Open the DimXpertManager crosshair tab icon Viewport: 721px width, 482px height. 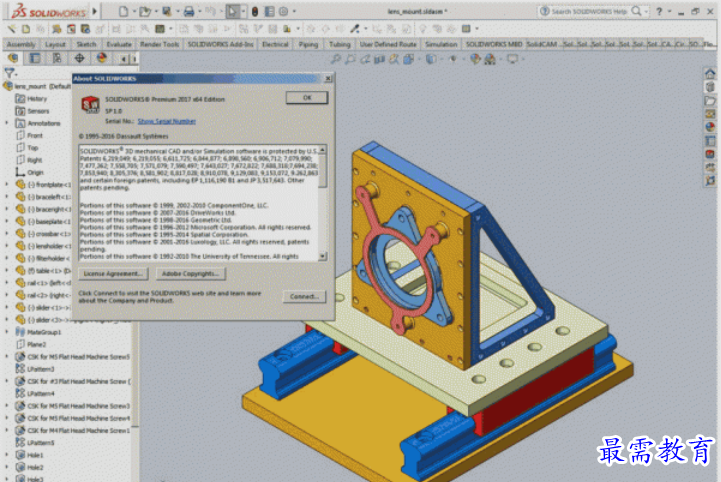(x=80, y=58)
